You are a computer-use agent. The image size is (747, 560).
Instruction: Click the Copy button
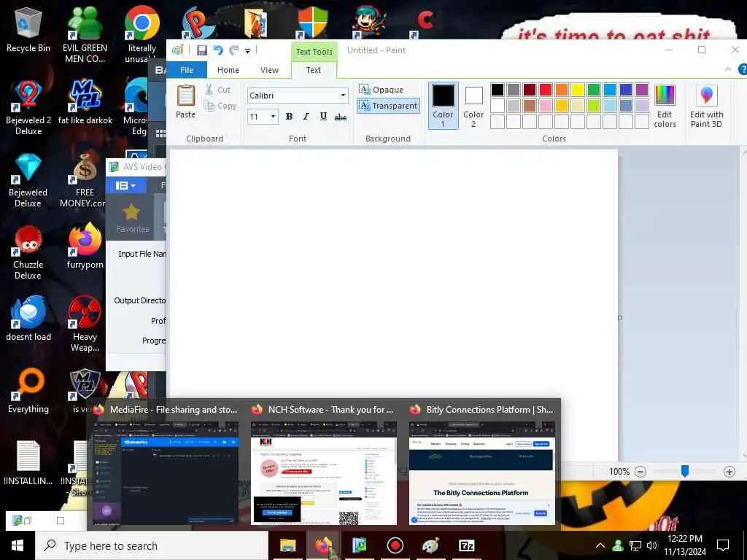(x=220, y=106)
